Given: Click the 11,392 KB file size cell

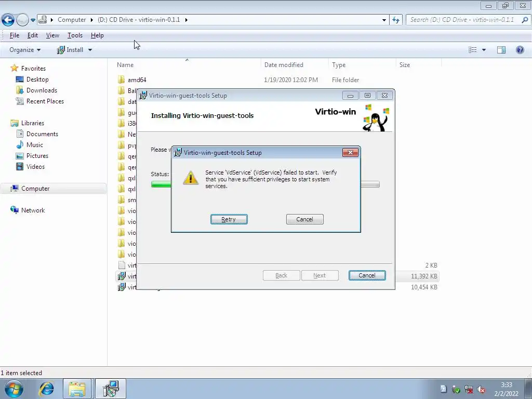Looking at the screenshot, I should click(x=424, y=276).
